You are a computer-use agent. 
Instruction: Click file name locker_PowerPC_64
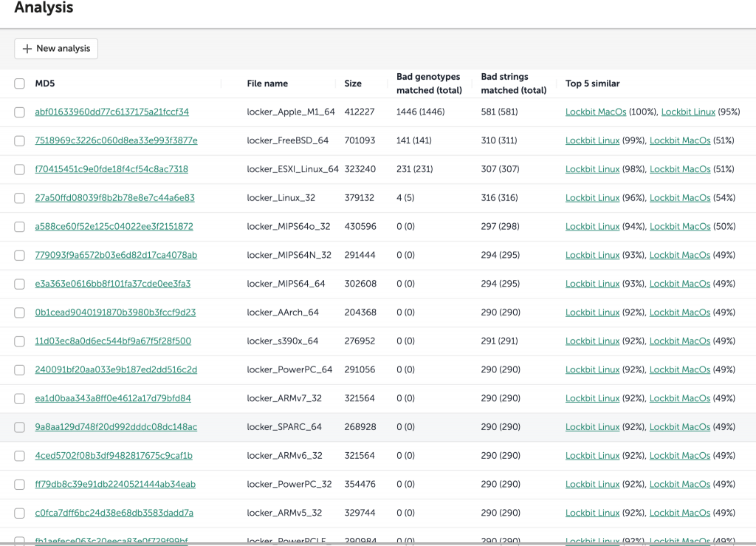[289, 369]
